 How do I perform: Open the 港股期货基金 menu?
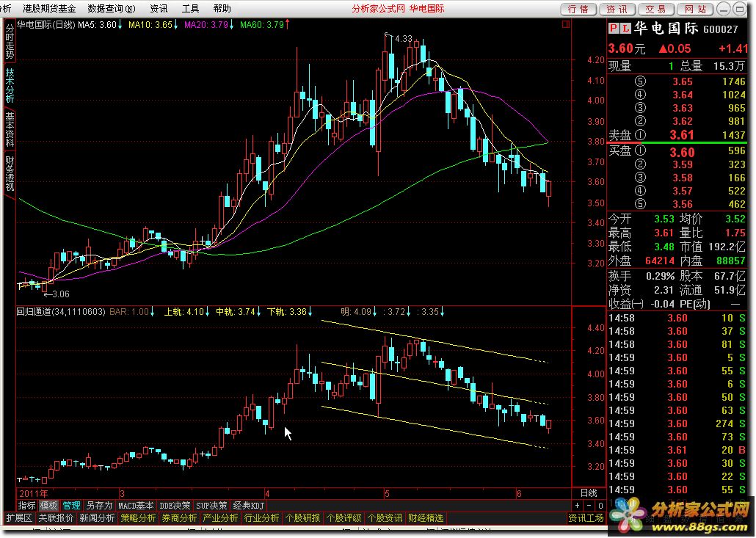click(x=49, y=8)
